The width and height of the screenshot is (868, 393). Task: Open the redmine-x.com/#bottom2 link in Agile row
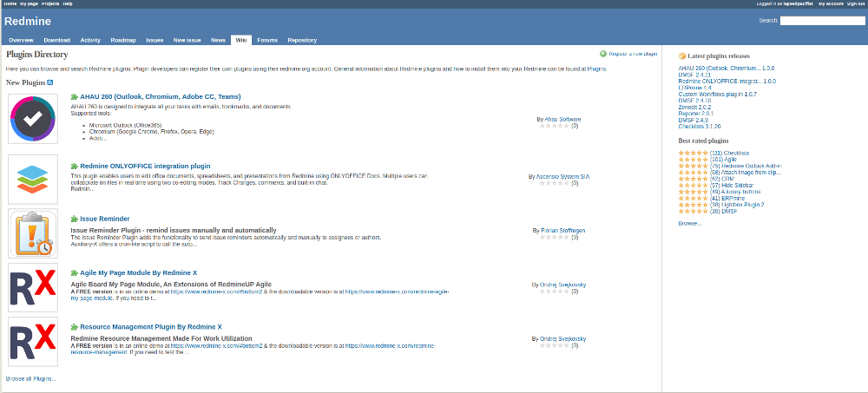tap(216, 291)
